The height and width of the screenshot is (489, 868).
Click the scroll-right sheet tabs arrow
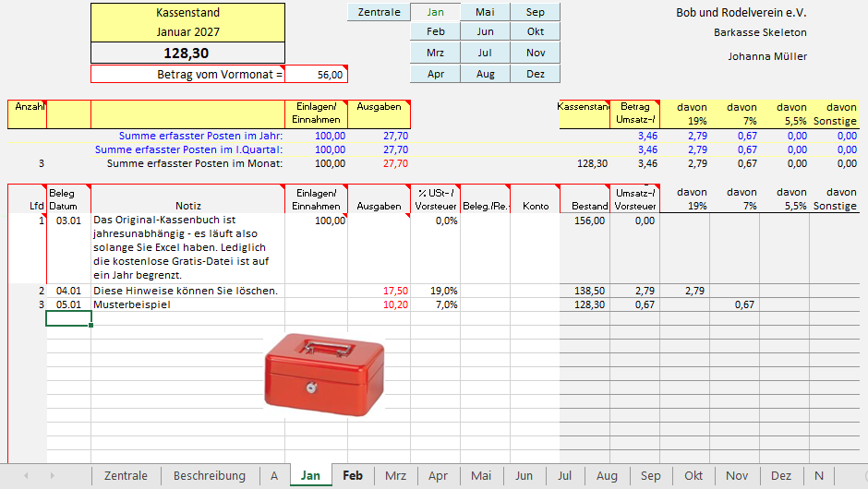52,475
